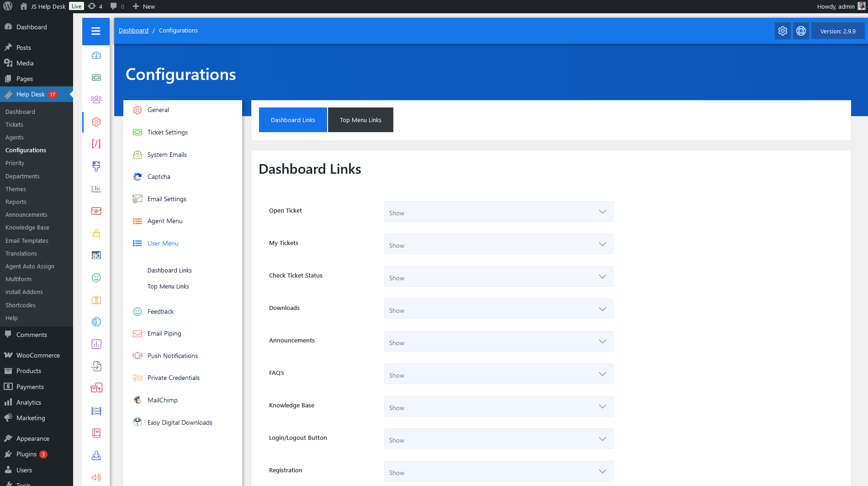The height and width of the screenshot is (486, 868).
Task: Open Plugins in WordPress admin menu
Action: coord(26,454)
